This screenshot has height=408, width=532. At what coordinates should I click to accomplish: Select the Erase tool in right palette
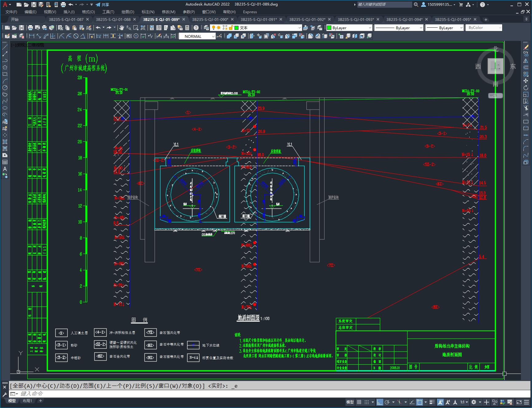point(526,47)
